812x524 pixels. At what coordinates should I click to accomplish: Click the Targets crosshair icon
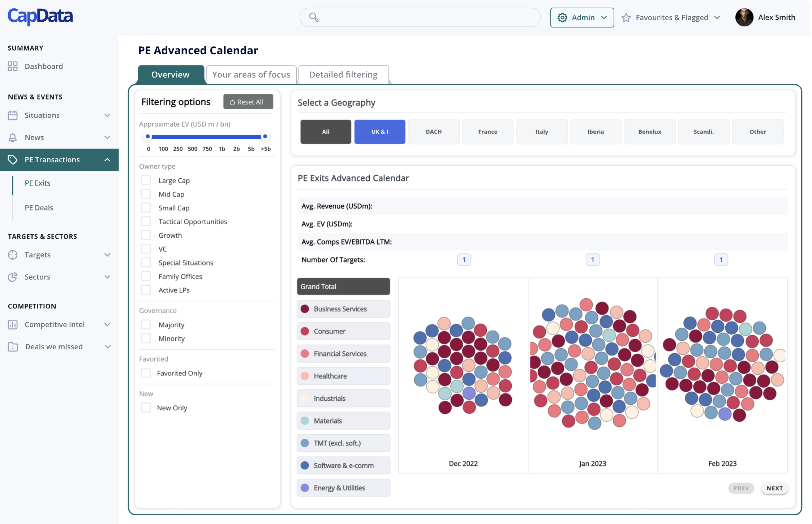point(13,255)
